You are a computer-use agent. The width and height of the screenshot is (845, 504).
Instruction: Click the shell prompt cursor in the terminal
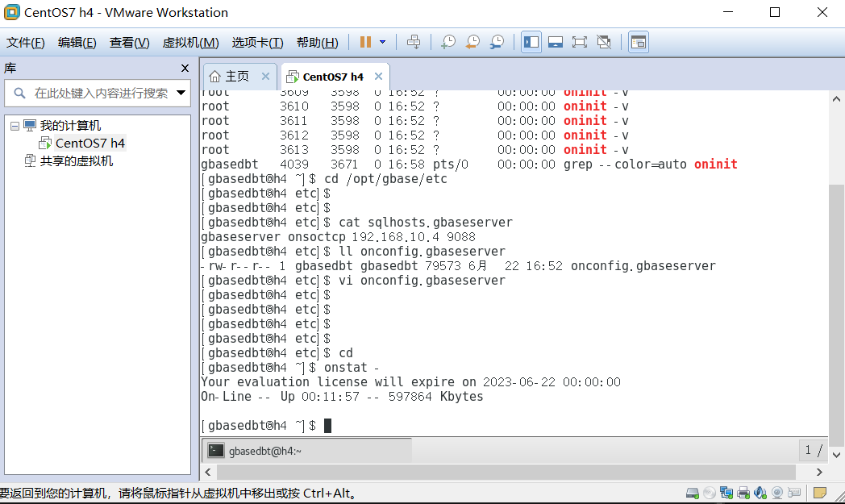[x=327, y=426]
